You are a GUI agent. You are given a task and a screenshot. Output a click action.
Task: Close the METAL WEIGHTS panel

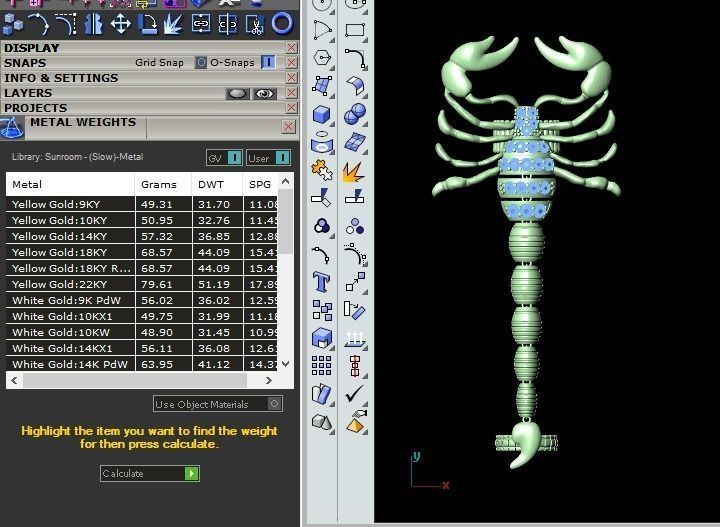tap(288, 127)
